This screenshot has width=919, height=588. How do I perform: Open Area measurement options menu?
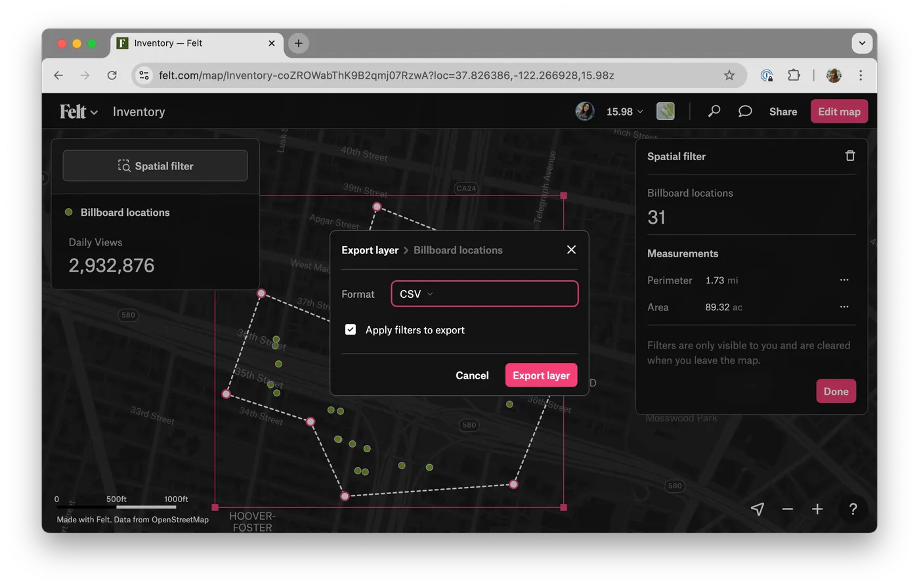coord(844,307)
